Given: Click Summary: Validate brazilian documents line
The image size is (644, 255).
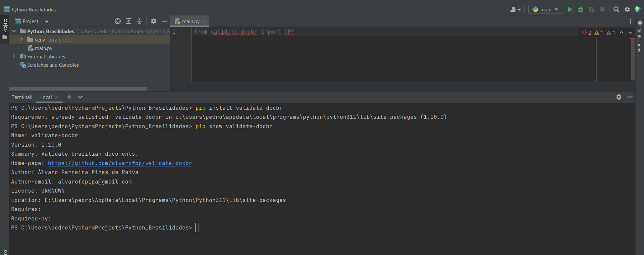Looking at the screenshot, I should tap(74, 154).
